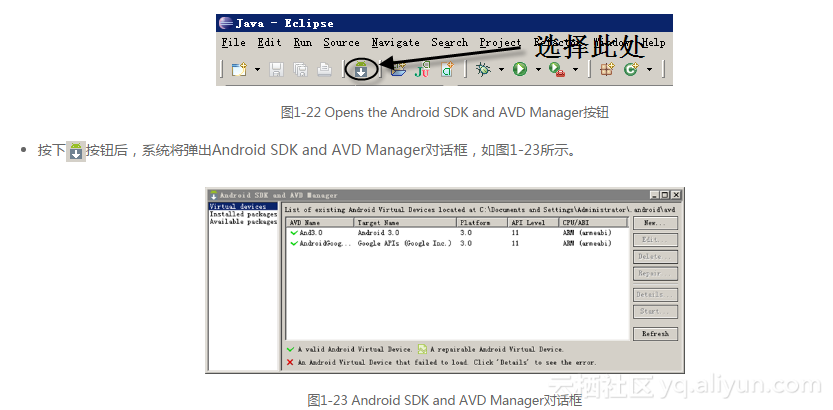Click the Save All icon
Screen dimensions: 833x410
pyautogui.click(x=301, y=70)
